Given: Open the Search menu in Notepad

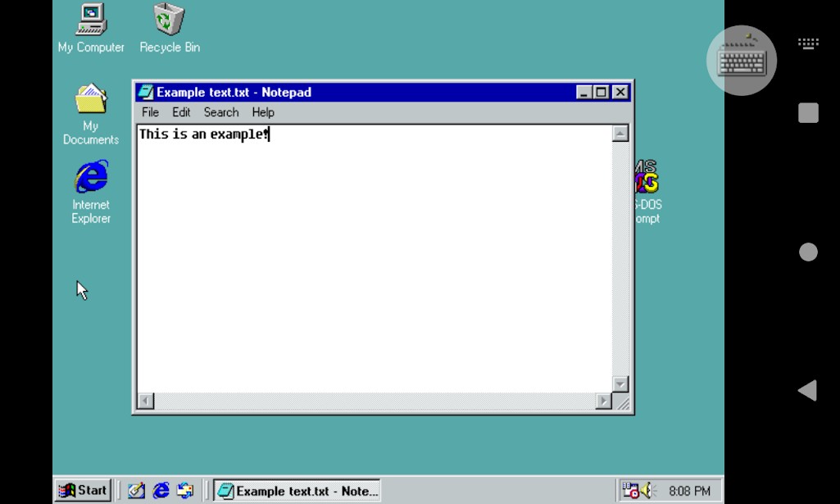Looking at the screenshot, I should click(221, 112).
